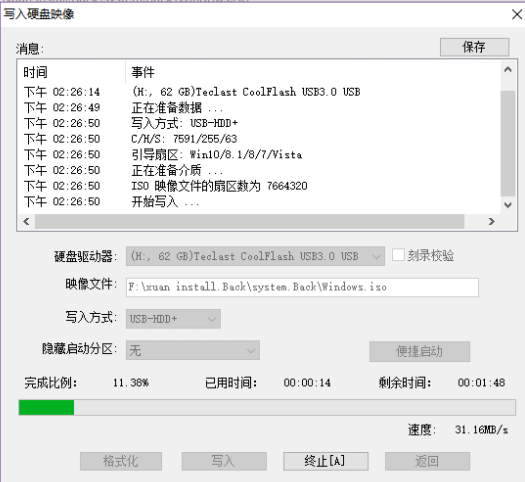Select the log row C/H/S: 7591/255/63
Screen dimensions: 525x482
point(259,139)
